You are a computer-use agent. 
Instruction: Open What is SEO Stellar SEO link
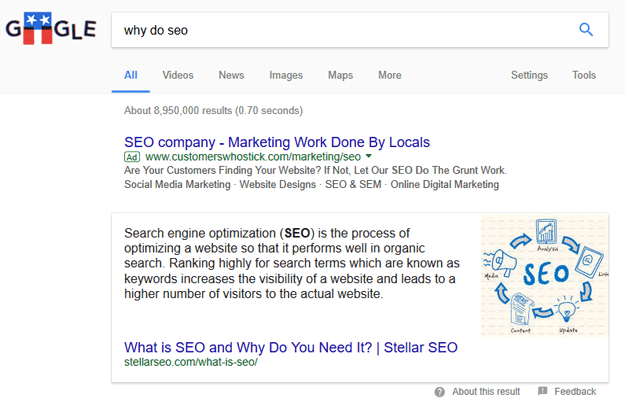[x=291, y=347]
